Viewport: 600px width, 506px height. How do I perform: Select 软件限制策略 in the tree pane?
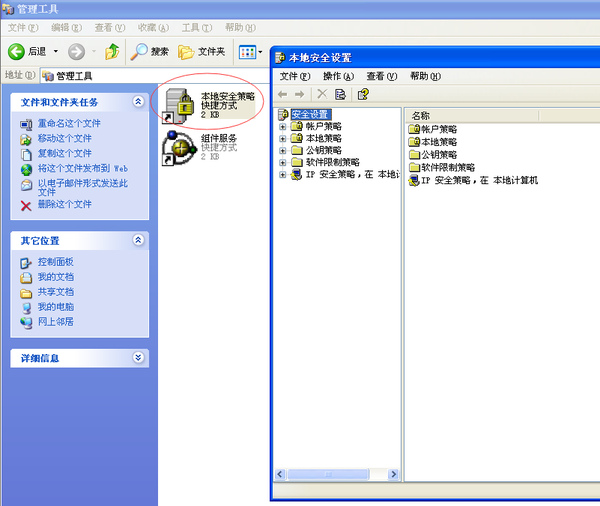click(x=333, y=162)
